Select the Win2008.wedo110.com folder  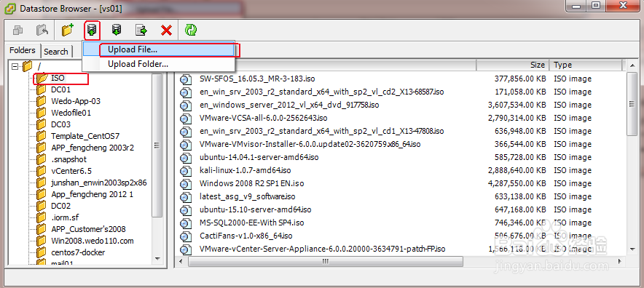(93, 241)
